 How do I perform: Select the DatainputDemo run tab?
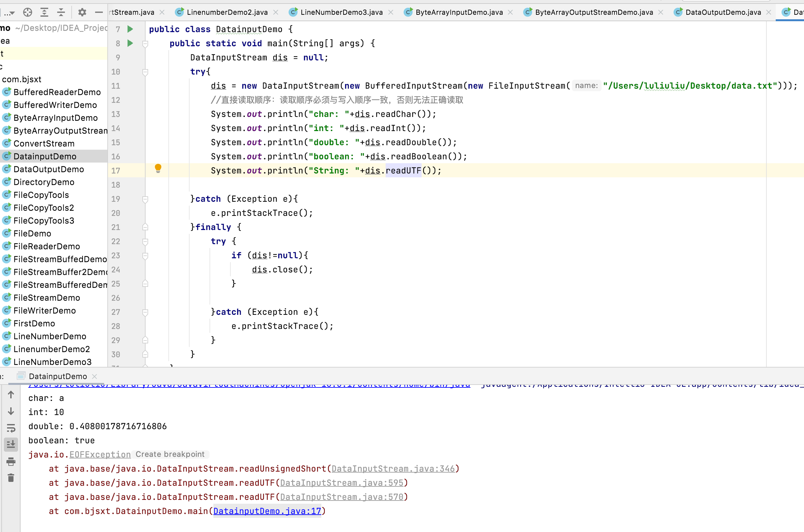[x=58, y=376]
